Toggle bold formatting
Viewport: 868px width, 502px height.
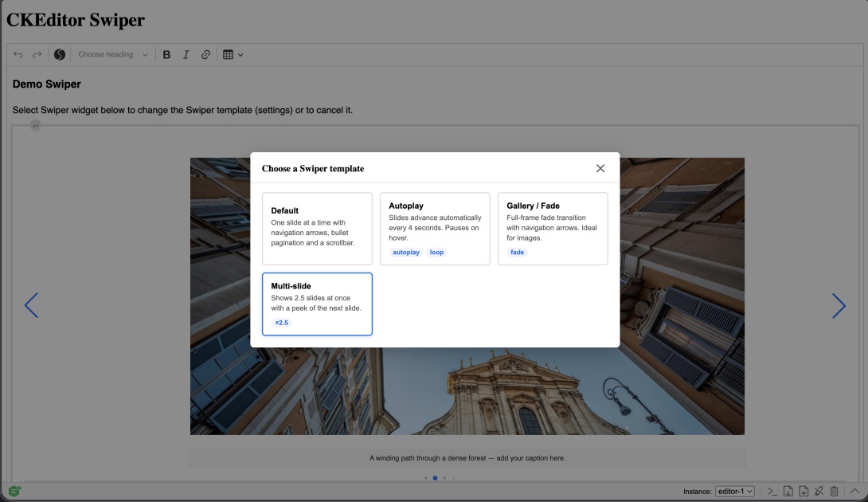click(166, 54)
